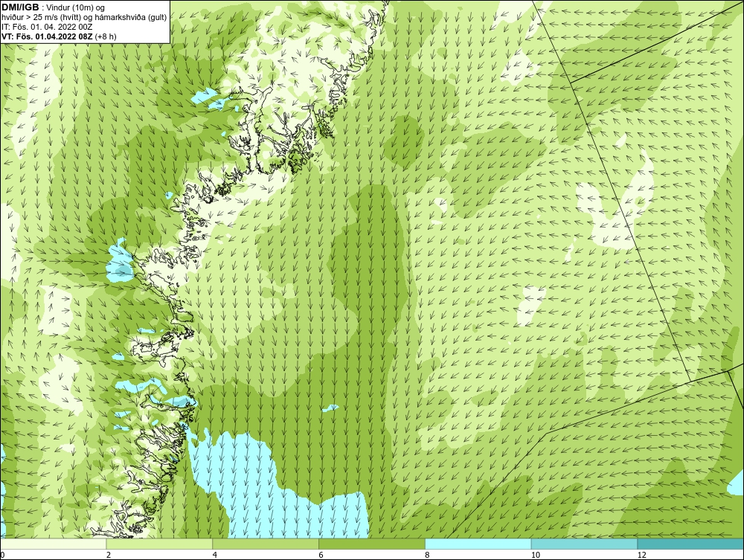Click the 4–6 m/s green swatch

tap(266, 544)
